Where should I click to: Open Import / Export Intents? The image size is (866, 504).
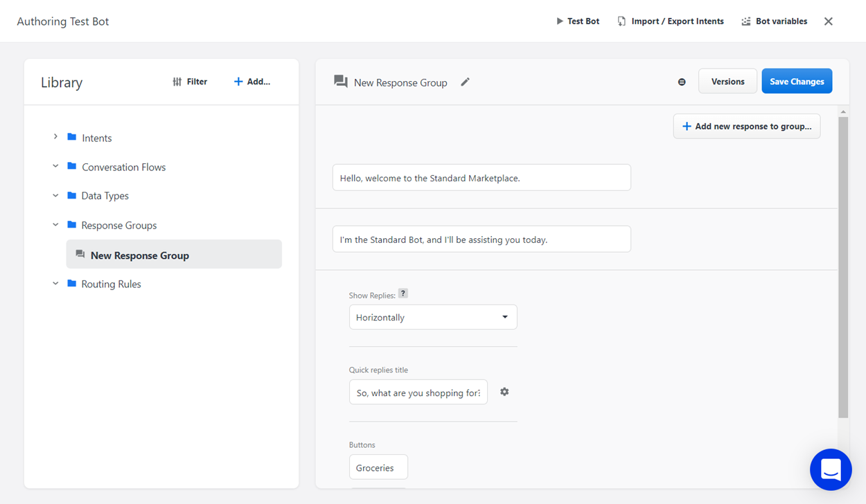pyautogui.click(x=670, y=21)
